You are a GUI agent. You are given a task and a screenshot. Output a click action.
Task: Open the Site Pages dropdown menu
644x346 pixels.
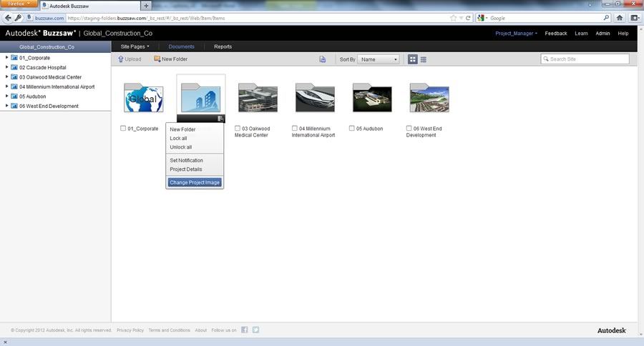click(x=135, y=46)
